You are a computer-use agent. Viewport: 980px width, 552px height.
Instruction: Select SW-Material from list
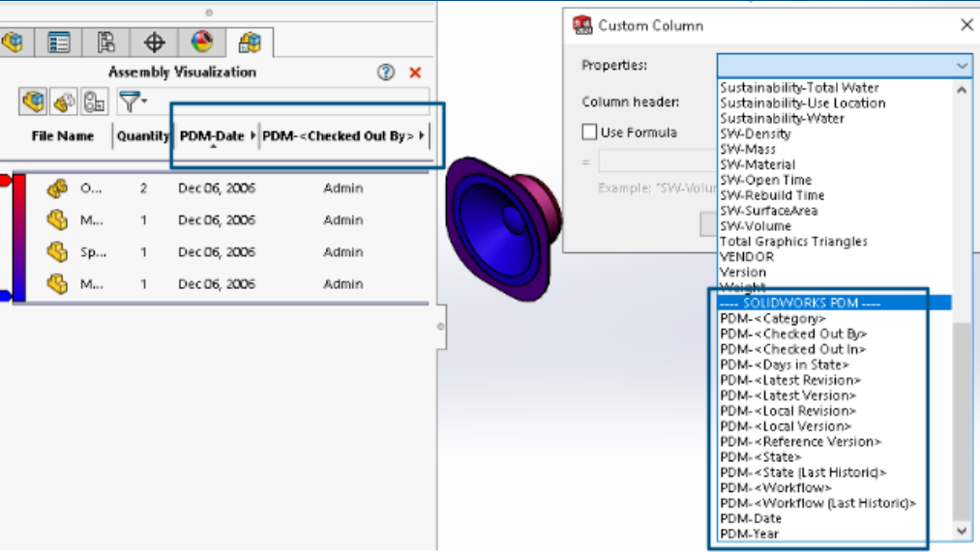(757, 165)
